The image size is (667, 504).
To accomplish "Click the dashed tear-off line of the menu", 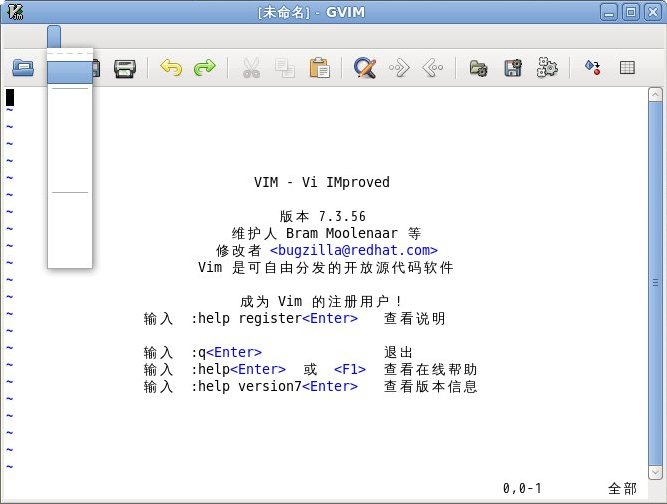I will (70, 54).
